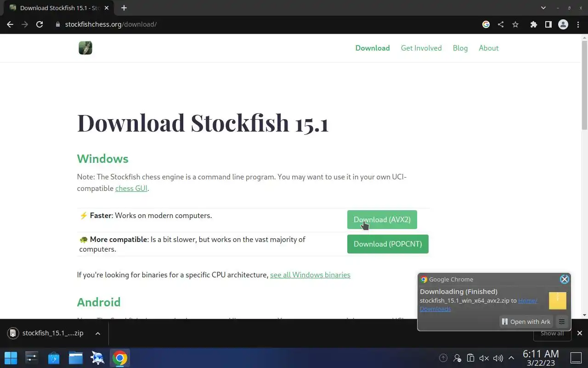The height and width of the screenshot is (368, 588).
Task: Click the scrollbar down arrow
Action: [584, 315]
